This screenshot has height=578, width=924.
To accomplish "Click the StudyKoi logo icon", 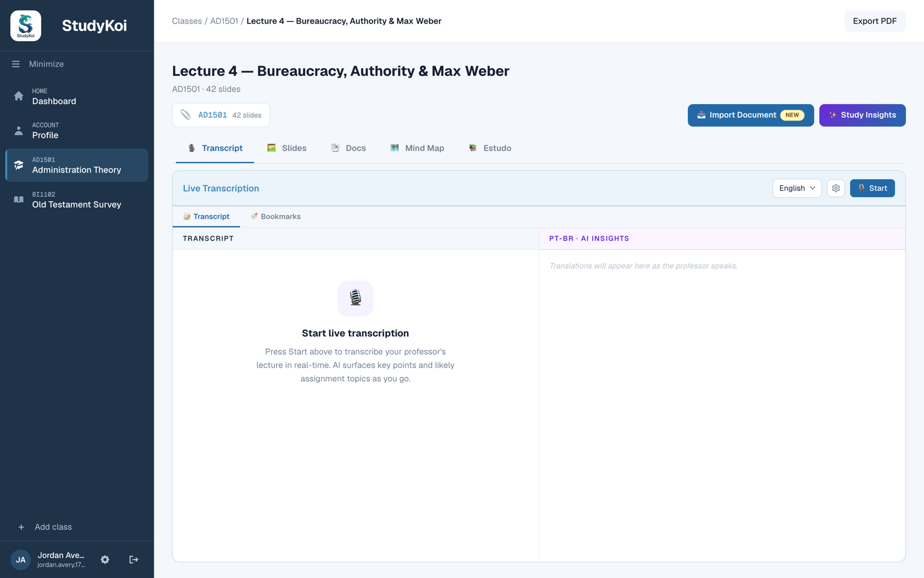I will click(25, 25).
